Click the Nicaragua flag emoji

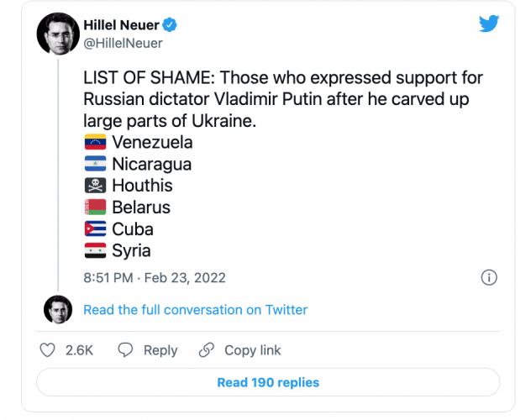pyautogui.click(x=95, y=165)
